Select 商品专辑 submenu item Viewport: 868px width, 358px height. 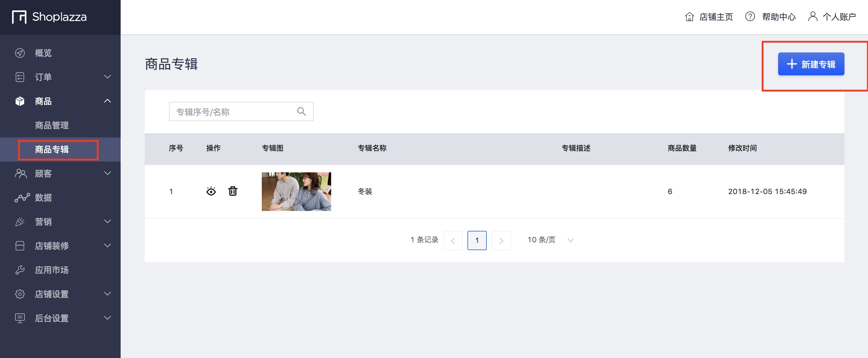coord(52,149)
